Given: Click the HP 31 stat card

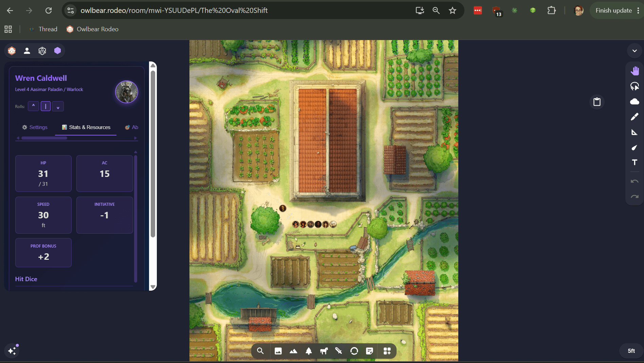Looking at the screenshot, I should tap(43, 174).
